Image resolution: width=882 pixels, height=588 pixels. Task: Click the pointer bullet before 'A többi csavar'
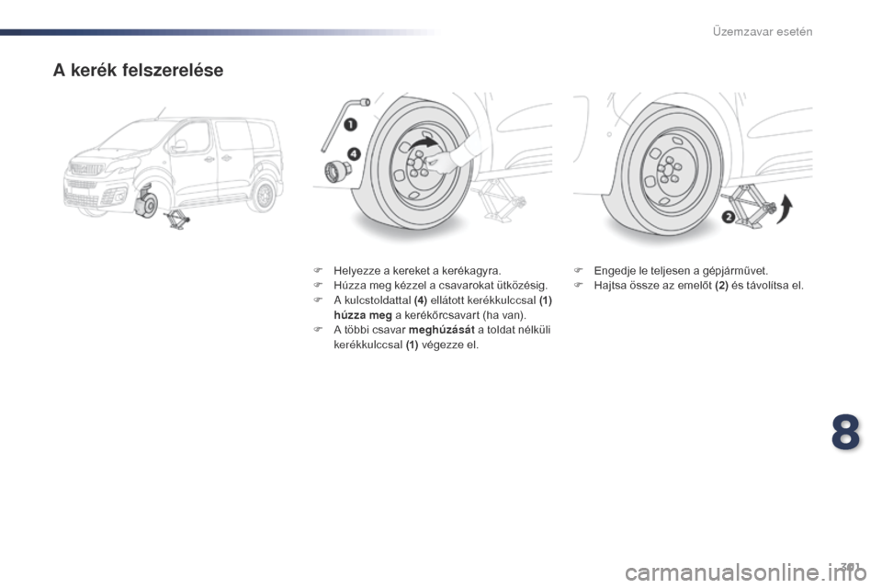click(317, 330)
